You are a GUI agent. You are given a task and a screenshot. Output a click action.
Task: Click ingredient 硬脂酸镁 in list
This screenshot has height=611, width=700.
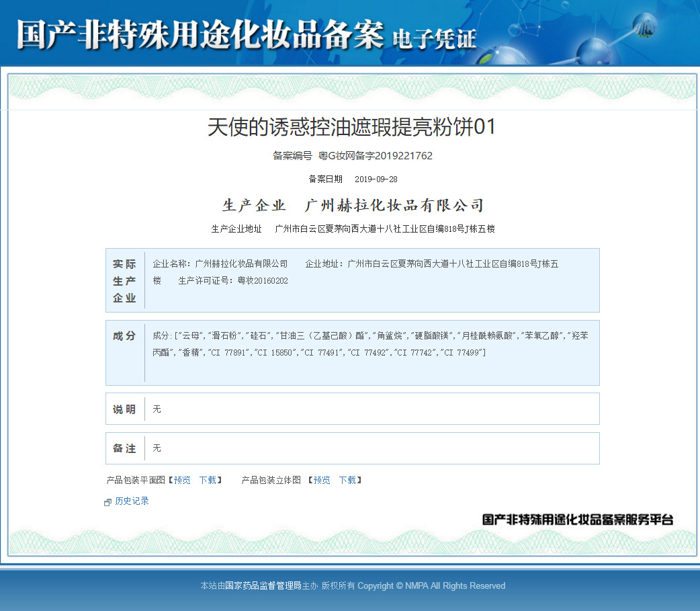point(432,336)
